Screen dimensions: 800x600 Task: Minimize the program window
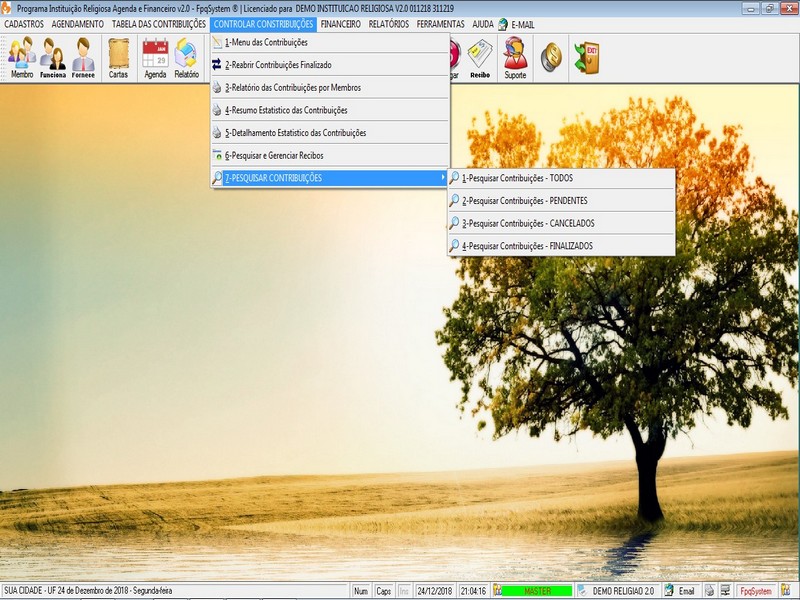pos(750,8)
